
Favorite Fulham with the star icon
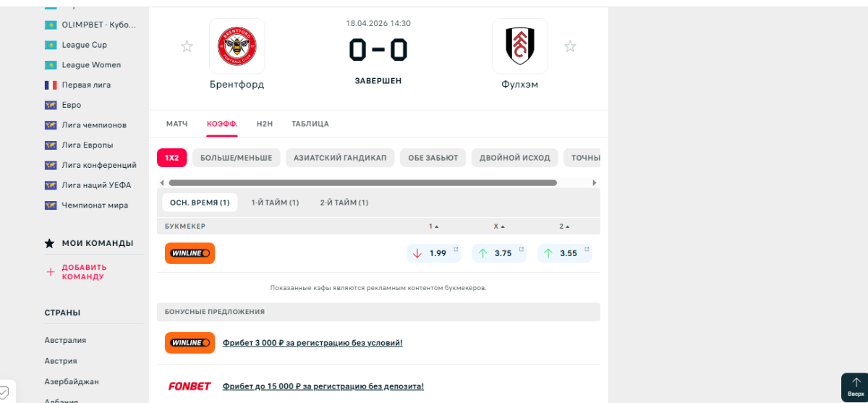click(x=570, y=47)
